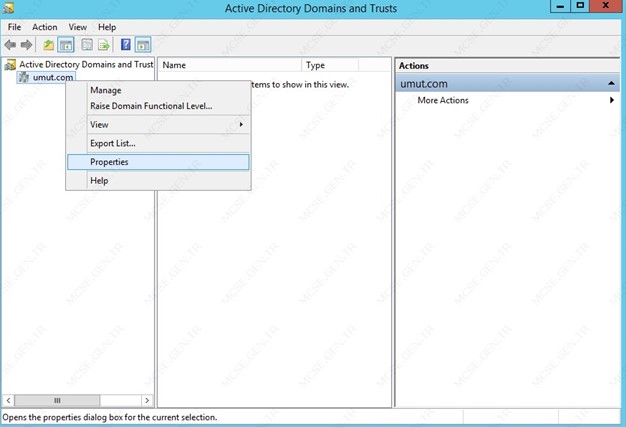Image resolution: width=626 pixels, height=427 pixels.
Task: Click the Export List toolbar icon
Action: (103, 45)
